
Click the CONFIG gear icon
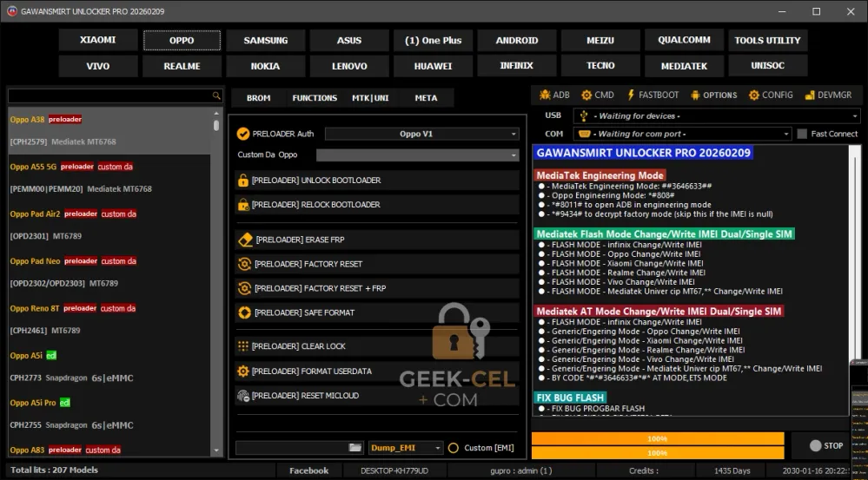point(754,95)
